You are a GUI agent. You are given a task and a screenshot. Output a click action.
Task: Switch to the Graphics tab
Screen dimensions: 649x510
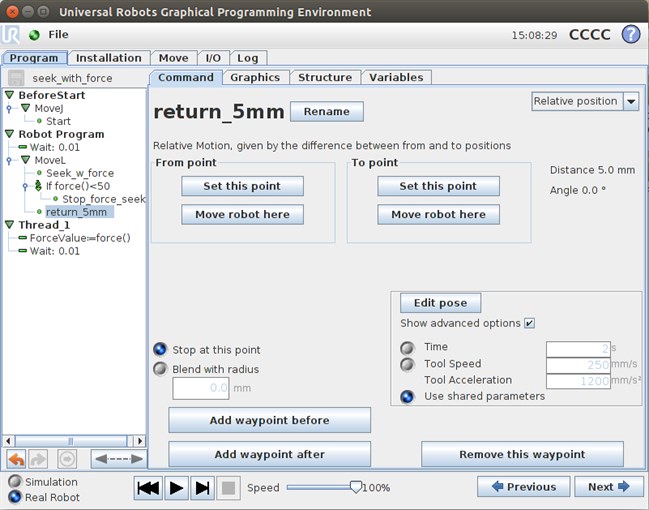click(255, 77)
